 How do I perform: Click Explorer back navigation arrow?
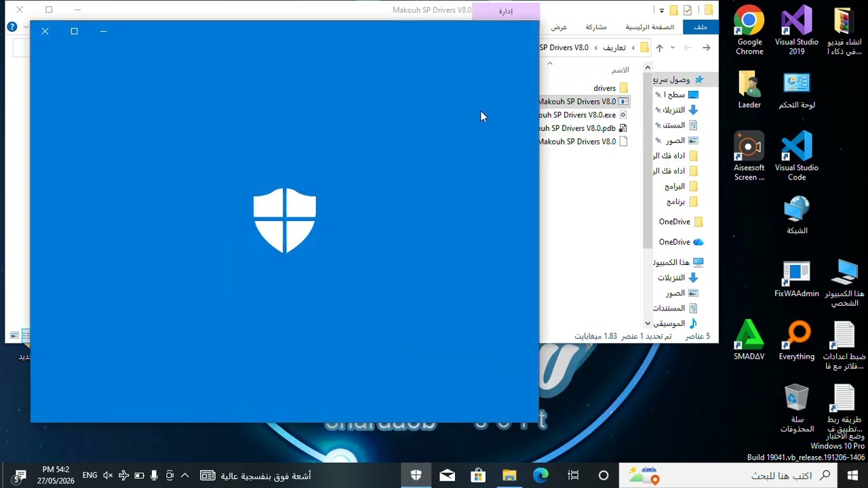pos(706,47)
